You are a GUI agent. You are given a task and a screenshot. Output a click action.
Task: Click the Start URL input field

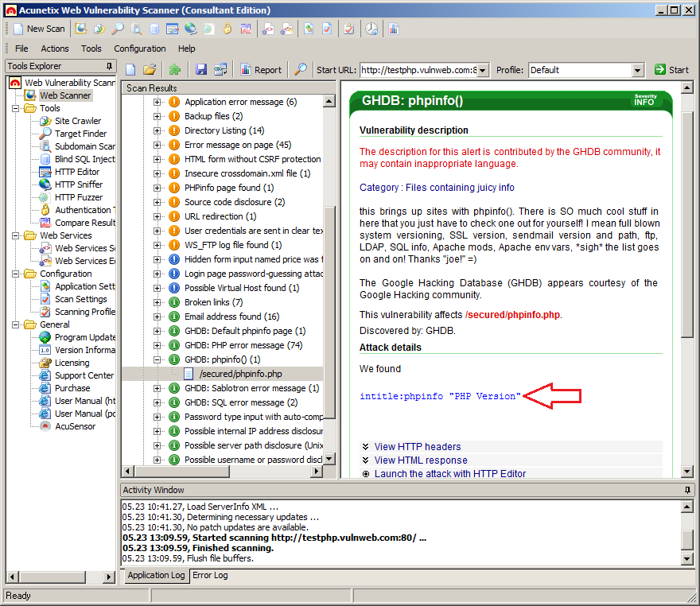[x=418, y=70]
